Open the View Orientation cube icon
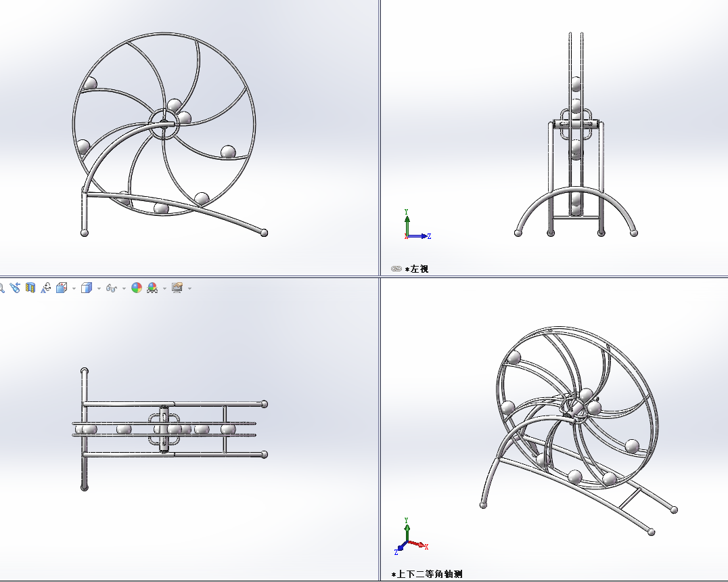728x582 pixels. pos(62,288)
